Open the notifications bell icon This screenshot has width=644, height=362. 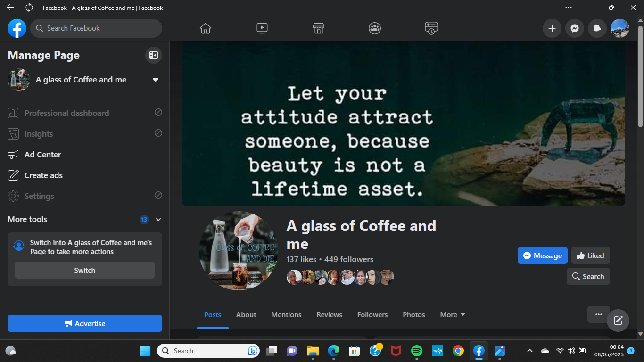click(597, 28)
